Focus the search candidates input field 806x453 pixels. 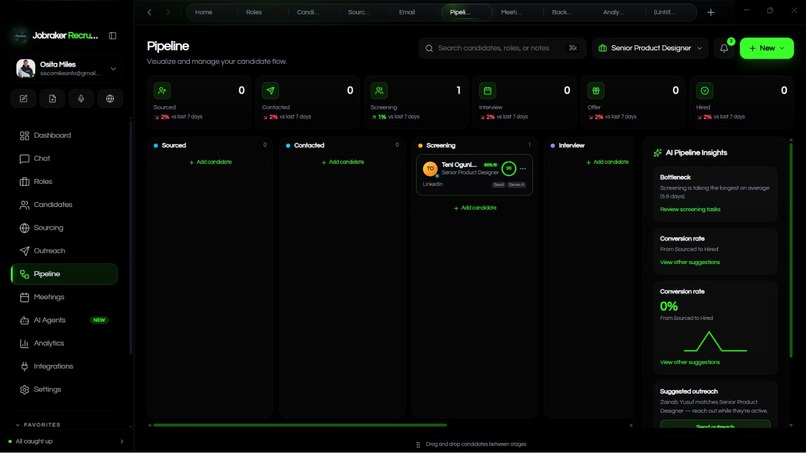click(502, 48)
